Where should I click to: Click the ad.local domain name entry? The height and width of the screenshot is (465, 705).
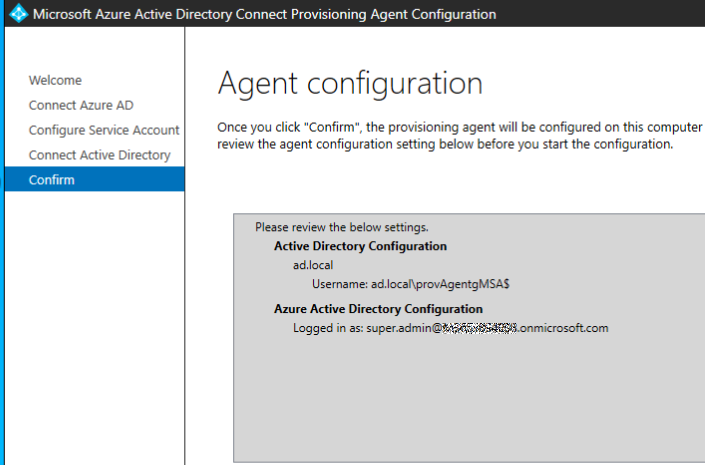click(313, 265)
